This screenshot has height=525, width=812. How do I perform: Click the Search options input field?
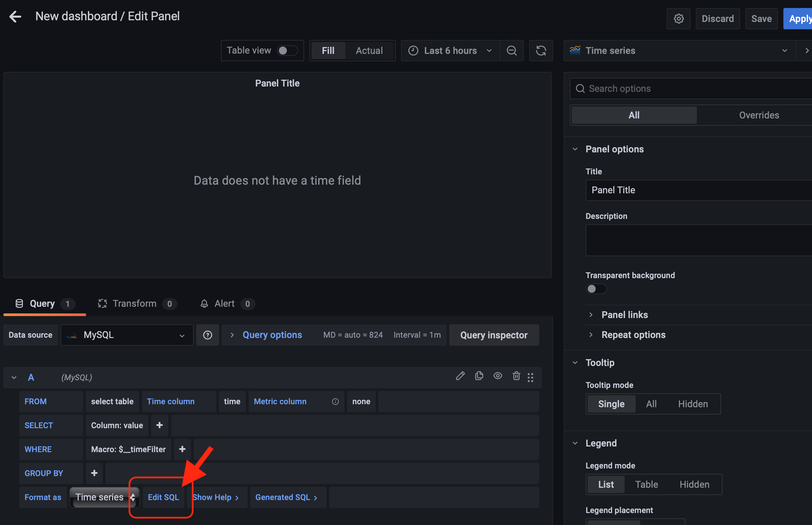pyautogui.click(x=696, y=88)
